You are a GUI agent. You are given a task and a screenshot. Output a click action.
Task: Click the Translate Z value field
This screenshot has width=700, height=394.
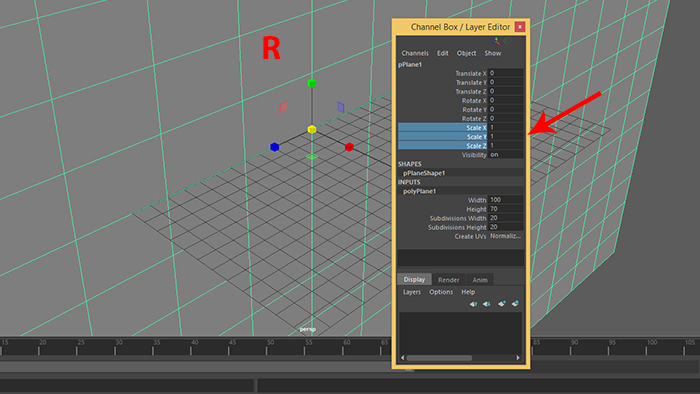505,91
